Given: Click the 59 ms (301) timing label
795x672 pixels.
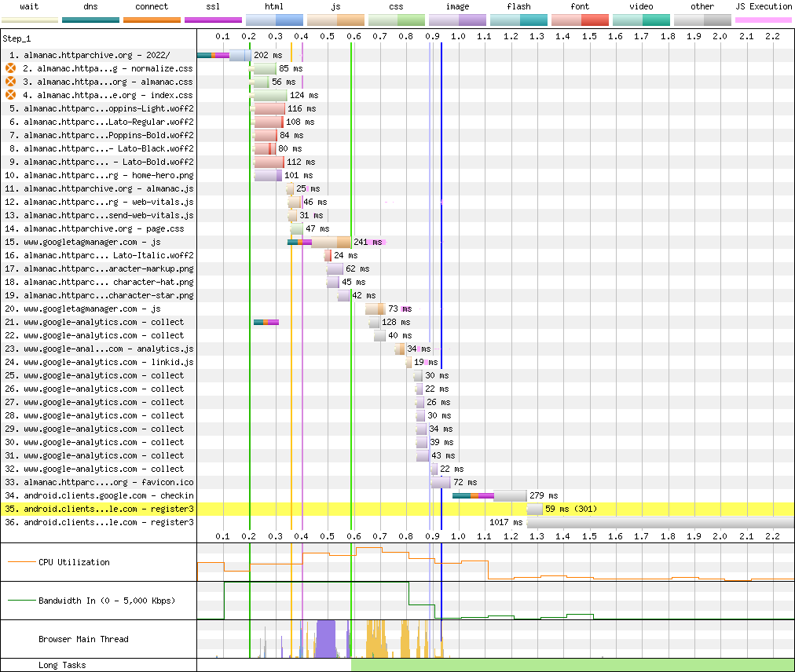Looking at the screenshot, I should click(571, 509).
